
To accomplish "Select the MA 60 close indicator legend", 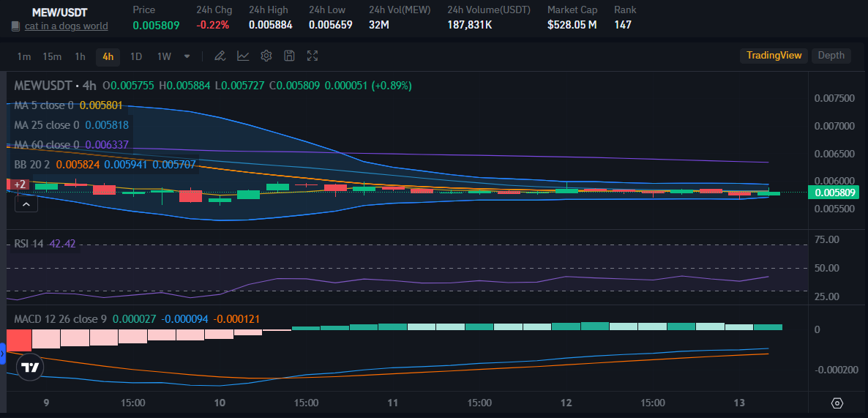I will coord(47,145).
